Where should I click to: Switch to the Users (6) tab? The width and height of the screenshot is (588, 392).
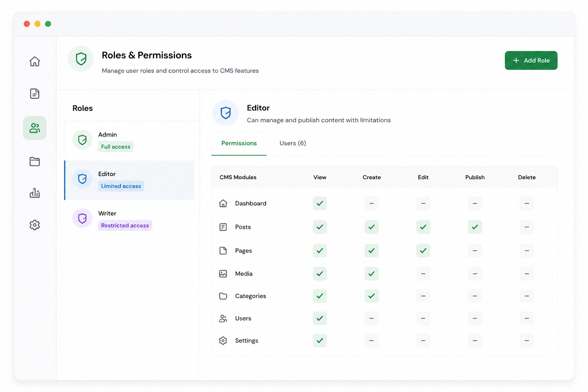293,144
